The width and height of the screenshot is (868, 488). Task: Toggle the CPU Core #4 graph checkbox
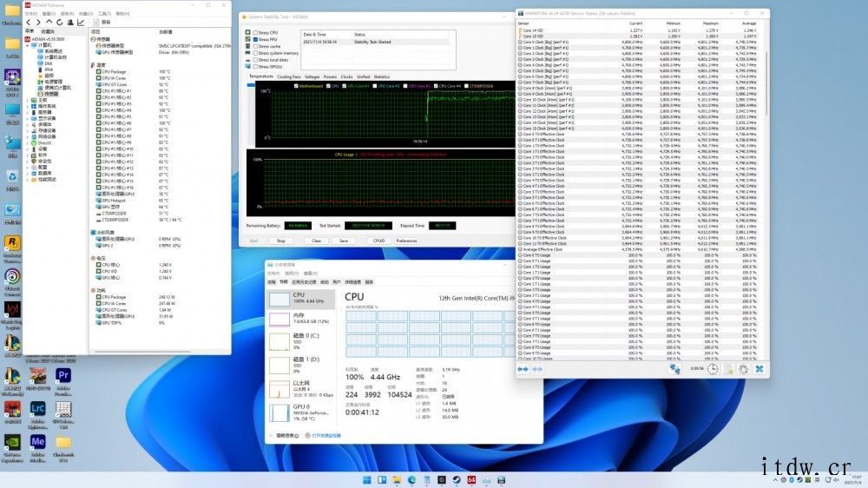[436, 86]
